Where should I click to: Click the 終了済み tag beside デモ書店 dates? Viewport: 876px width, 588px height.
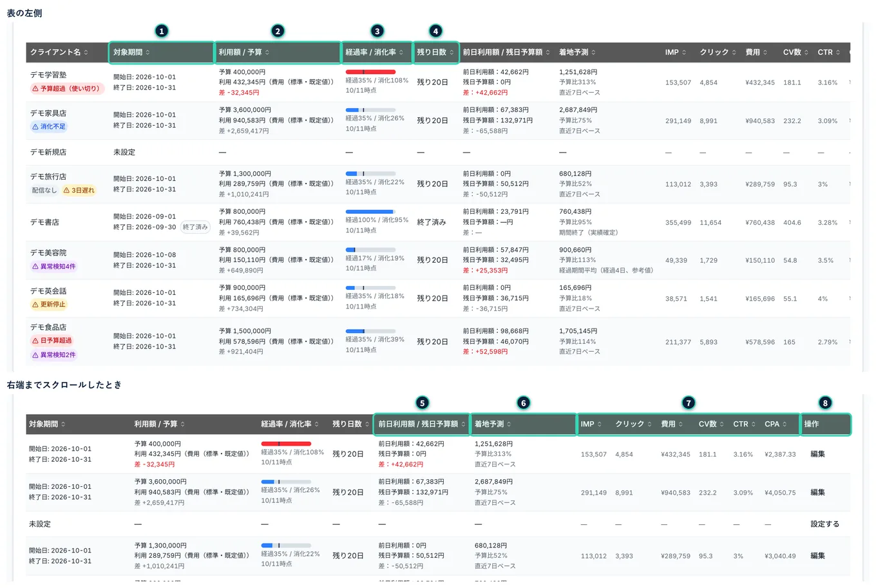195,227
